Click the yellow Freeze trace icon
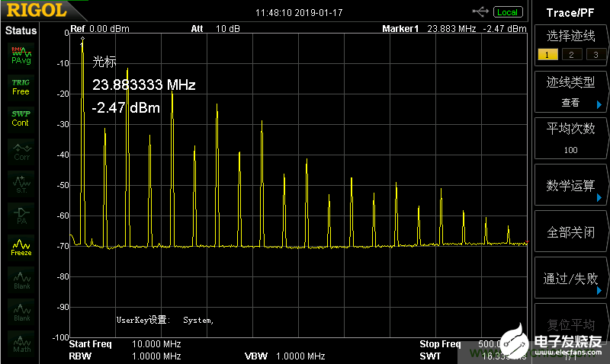The image size is (610, 364). pyautogui.click(x=21, y=247)
